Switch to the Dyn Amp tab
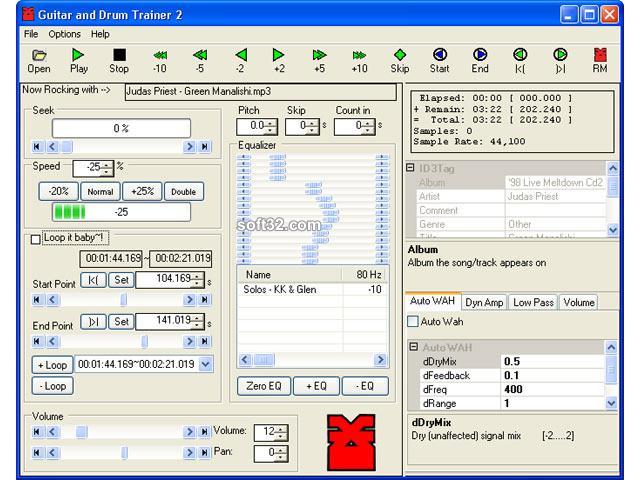This screenshot has height=480, width=640. pos(484,302)
